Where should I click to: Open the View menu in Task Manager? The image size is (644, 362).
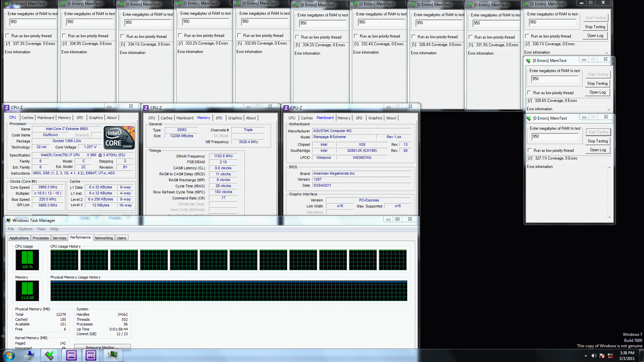[41, 229]
